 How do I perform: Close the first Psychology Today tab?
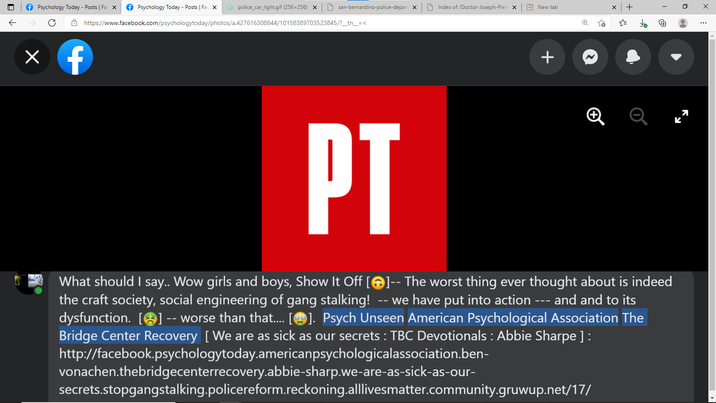(x=114, y=7)
